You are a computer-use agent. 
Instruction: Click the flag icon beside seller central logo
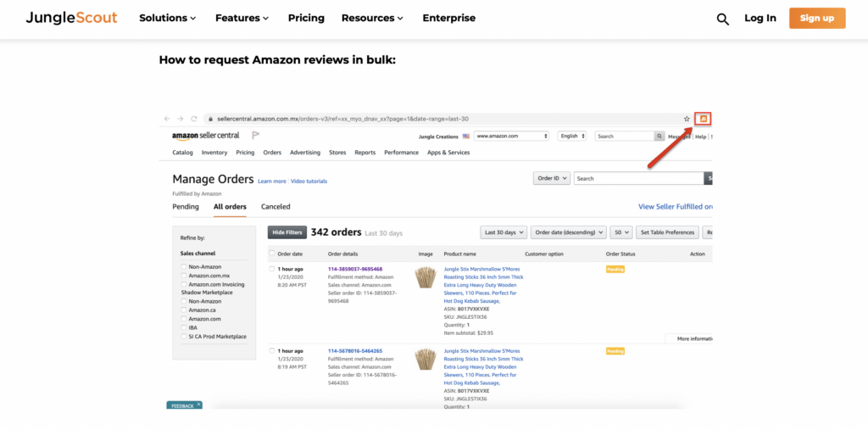(x=255, y=135)
